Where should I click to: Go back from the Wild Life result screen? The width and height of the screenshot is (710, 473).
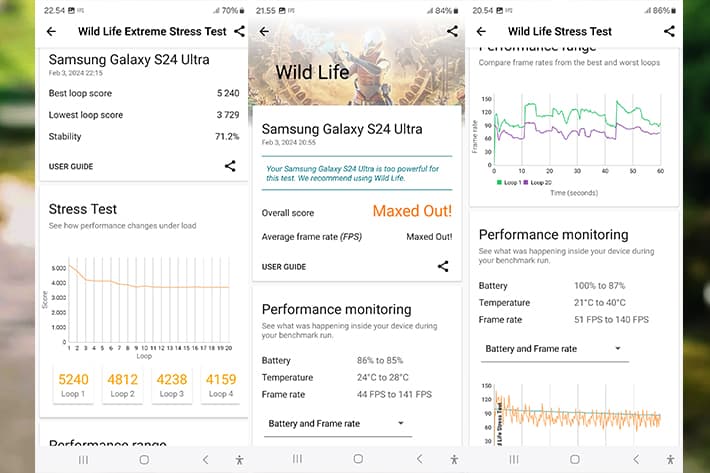click(x=264, y=32)
